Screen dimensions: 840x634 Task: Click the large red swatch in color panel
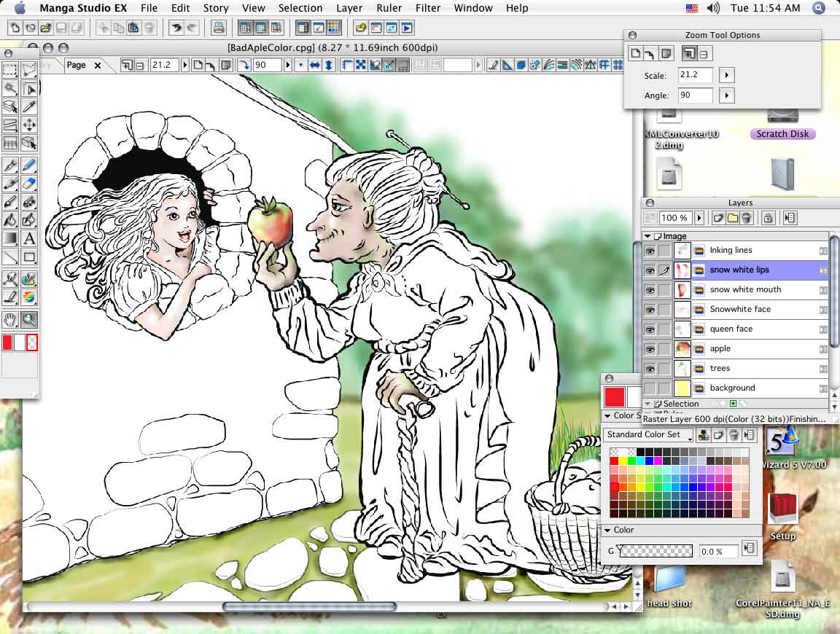(x=614, y=397)
